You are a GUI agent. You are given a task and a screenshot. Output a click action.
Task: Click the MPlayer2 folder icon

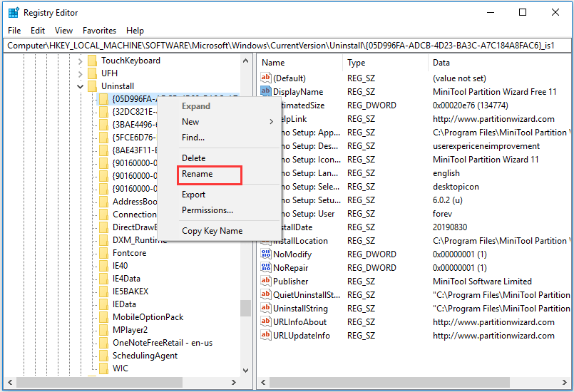coord(103,330)
